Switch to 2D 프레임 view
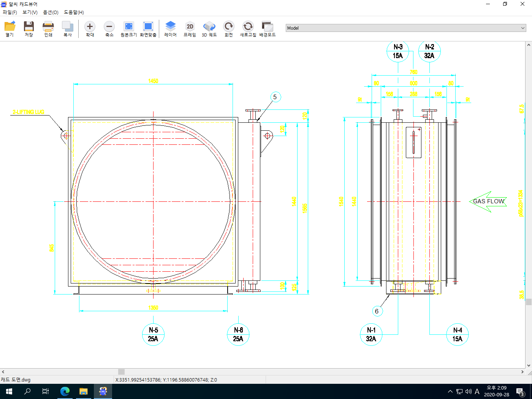 click(190, 29)
